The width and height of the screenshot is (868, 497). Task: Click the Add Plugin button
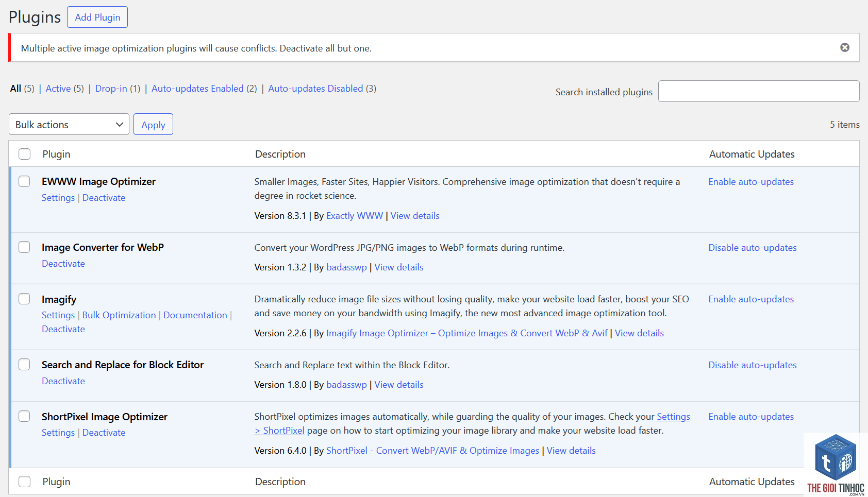[x=97, y=17]
